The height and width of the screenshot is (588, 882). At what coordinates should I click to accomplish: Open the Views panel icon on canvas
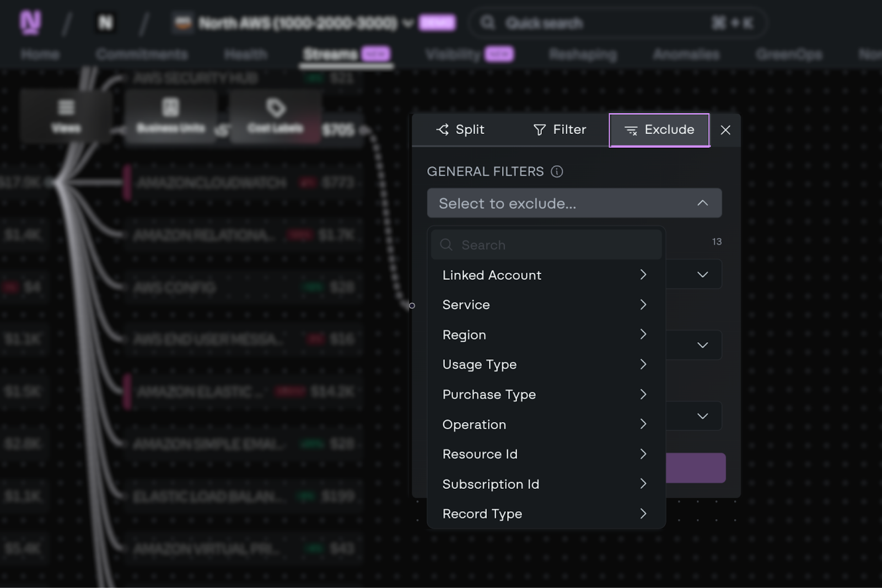point(66,106)
